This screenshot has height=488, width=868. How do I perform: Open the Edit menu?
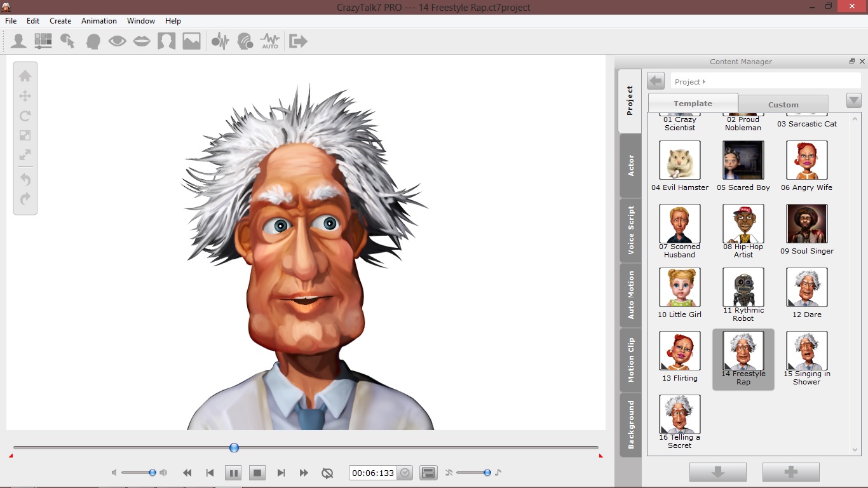point(33,21)
